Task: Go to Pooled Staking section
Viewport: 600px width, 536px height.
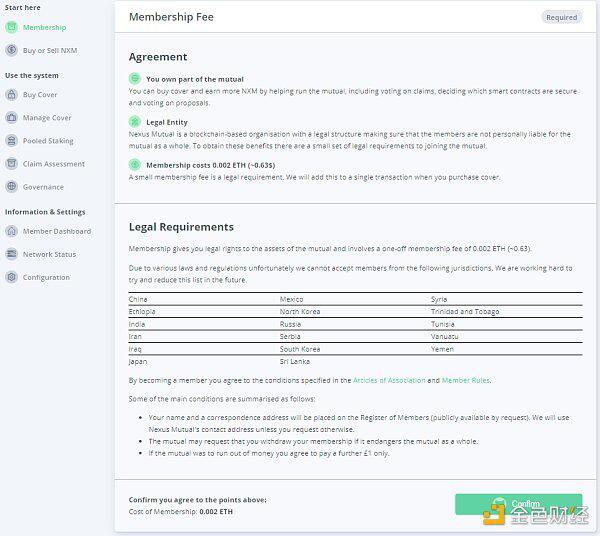Action: pyautogui.click(x=48, y=141)
